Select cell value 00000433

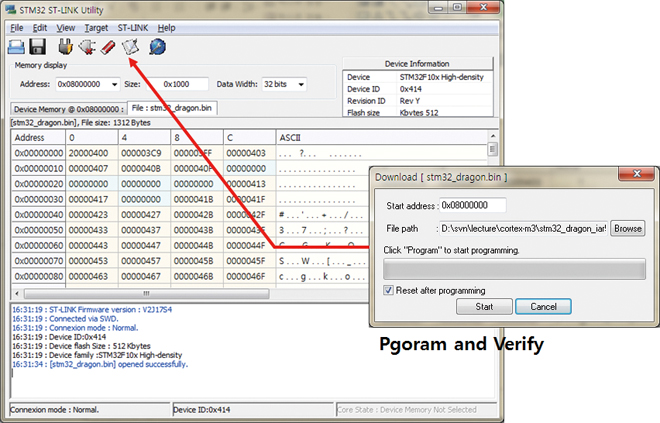click(x=88, y=230)
